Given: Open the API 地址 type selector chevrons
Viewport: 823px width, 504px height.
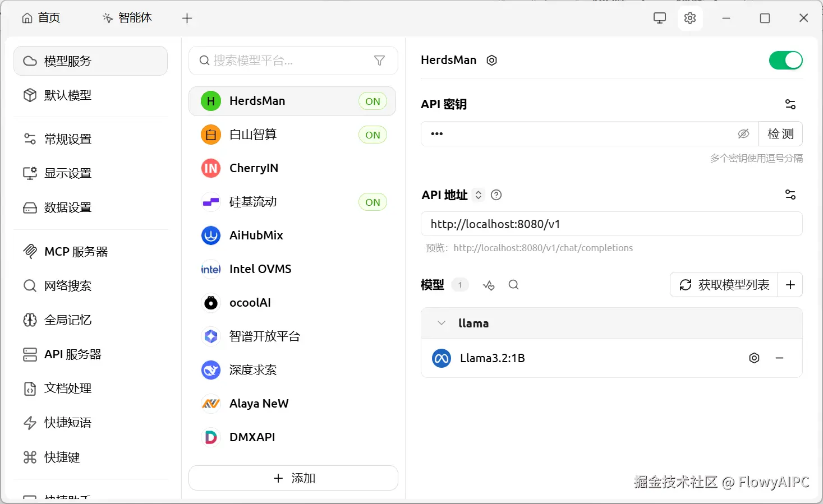Looking at the screenshot, I should click(x=479, y=195).
